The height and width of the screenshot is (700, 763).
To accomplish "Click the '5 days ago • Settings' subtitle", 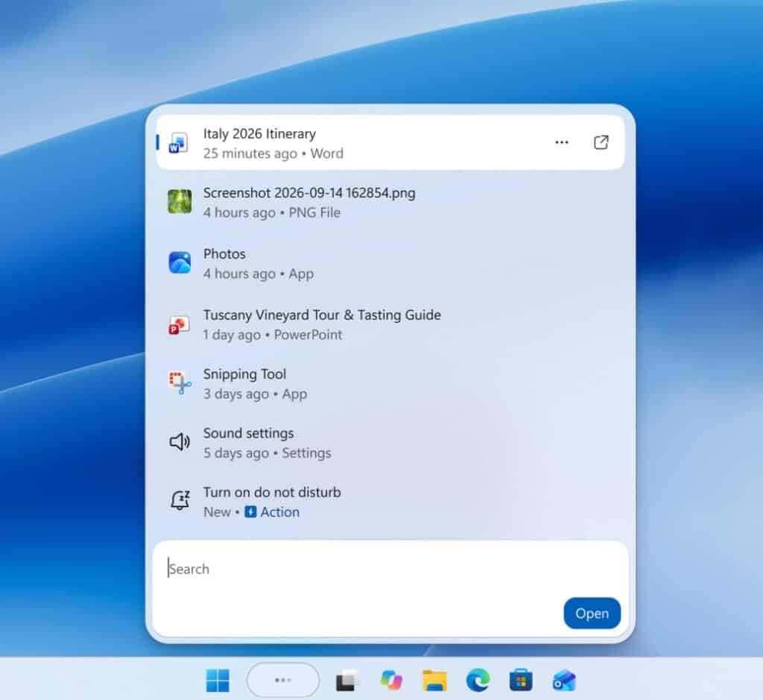I will point(267,453).
